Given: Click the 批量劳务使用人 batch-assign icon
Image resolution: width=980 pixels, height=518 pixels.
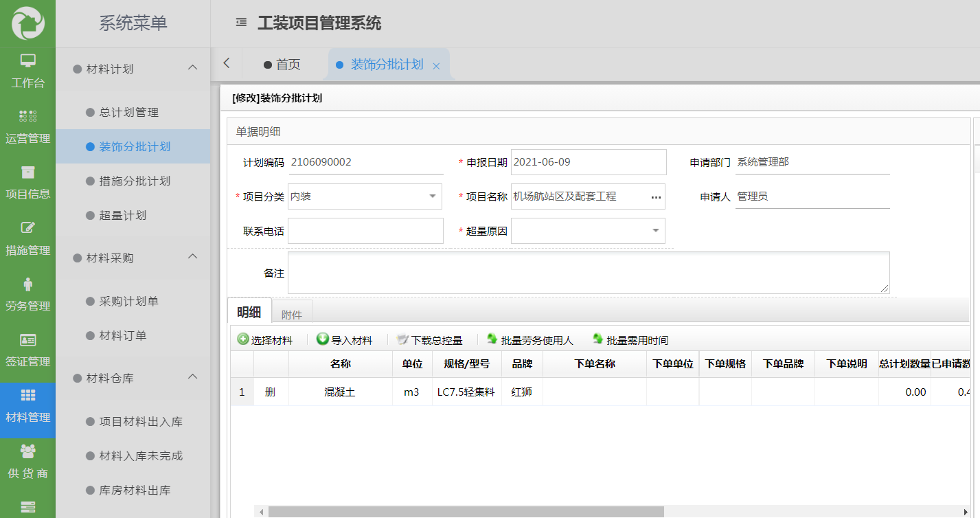Looking at the screenshot, I should tap(490, 339).
